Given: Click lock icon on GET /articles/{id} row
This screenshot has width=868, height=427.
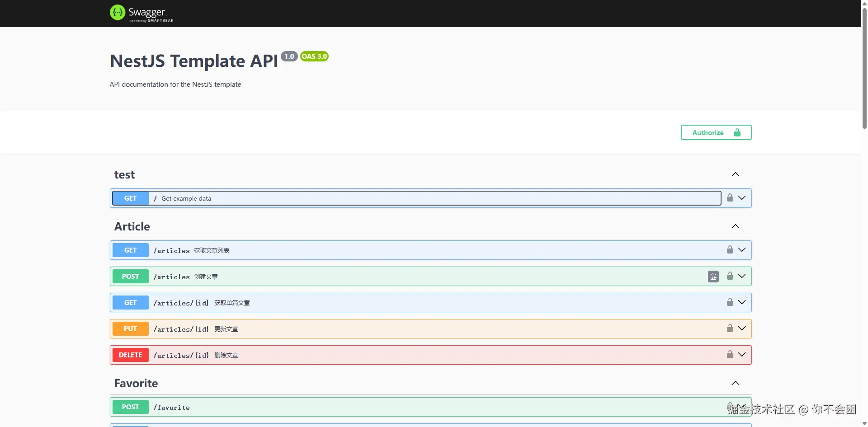Looking at the screenshot, I should [x=730, y=302].
